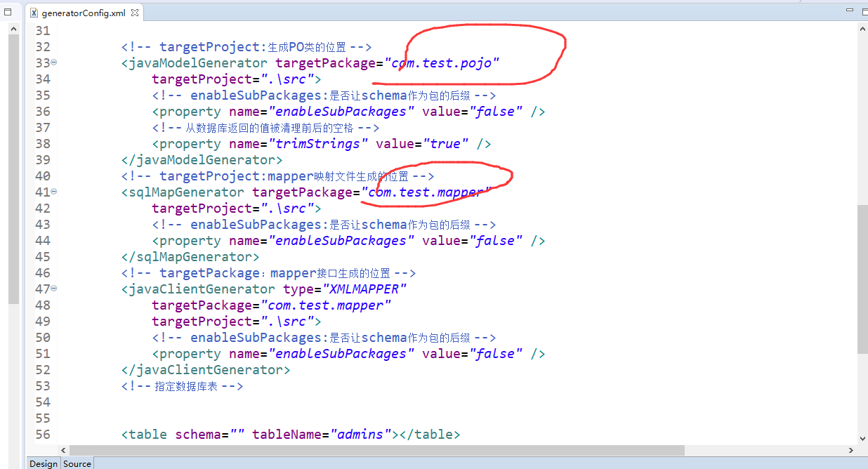Select the generatorConfig.xml editor tab

(85, 13)
